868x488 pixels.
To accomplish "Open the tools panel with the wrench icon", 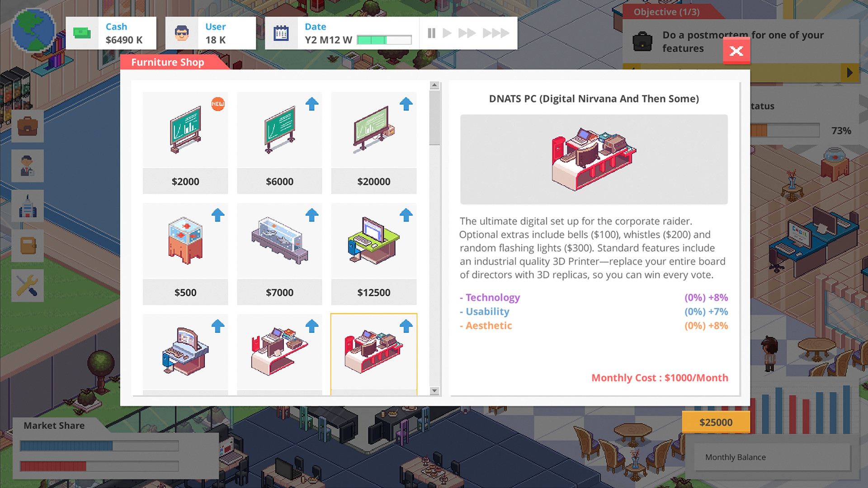I will point(28,285).
